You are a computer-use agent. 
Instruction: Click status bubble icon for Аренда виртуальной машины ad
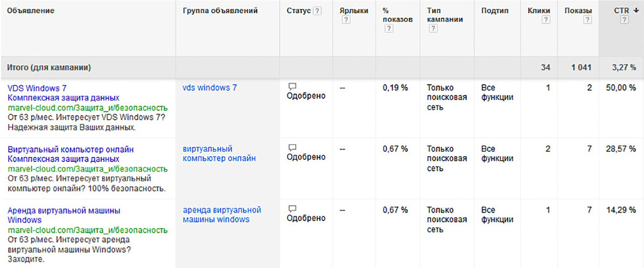pos(292,209)
